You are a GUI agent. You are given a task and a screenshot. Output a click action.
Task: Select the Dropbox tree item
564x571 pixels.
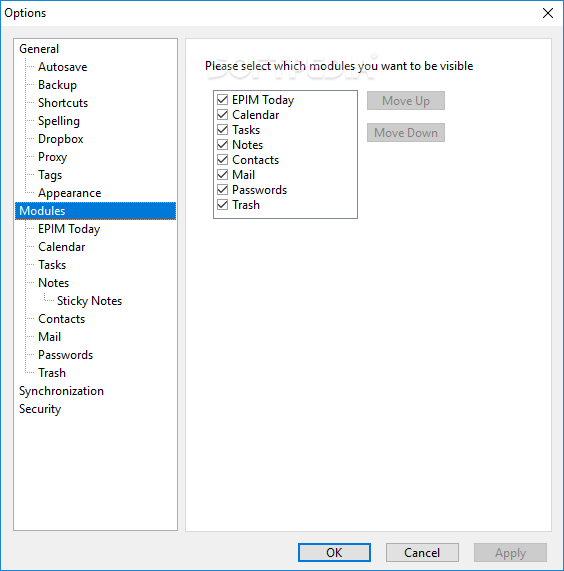61,139
